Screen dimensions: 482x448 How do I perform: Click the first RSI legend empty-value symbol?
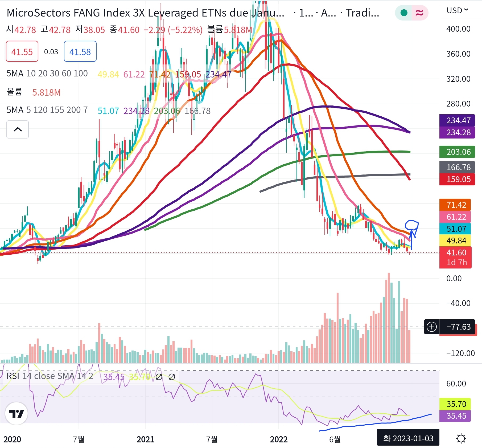tap(159, 377)
